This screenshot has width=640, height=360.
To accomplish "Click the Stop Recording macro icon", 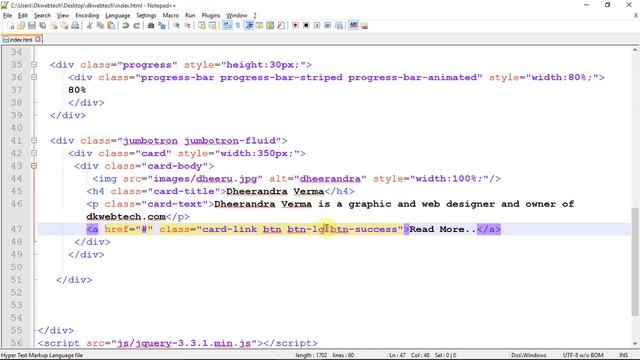I will click(x=306, y=26).
